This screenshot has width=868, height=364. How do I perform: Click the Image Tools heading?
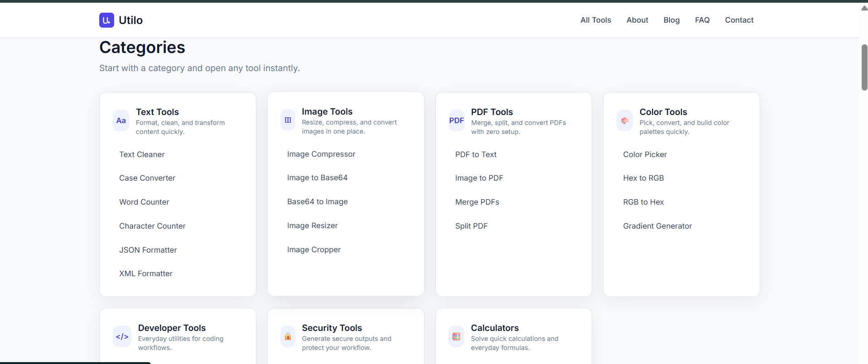(327, 111)
